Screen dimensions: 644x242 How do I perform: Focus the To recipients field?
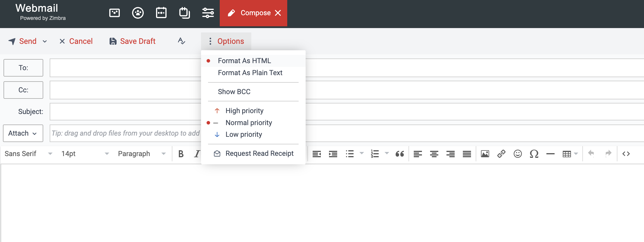coord(347,68)
